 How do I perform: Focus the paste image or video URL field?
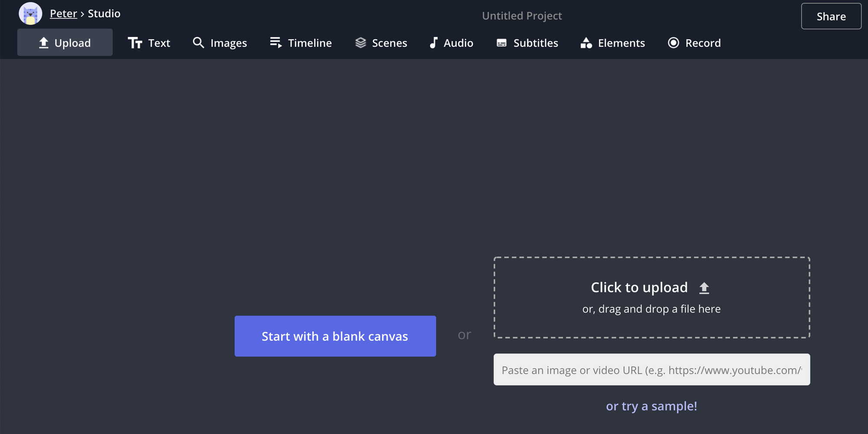point(651,370)
